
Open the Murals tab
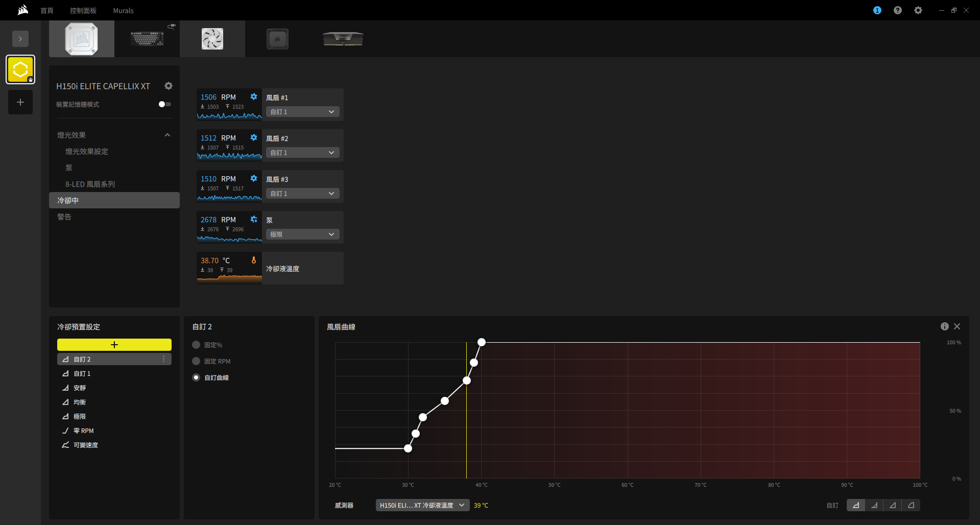tap(123, 10)
